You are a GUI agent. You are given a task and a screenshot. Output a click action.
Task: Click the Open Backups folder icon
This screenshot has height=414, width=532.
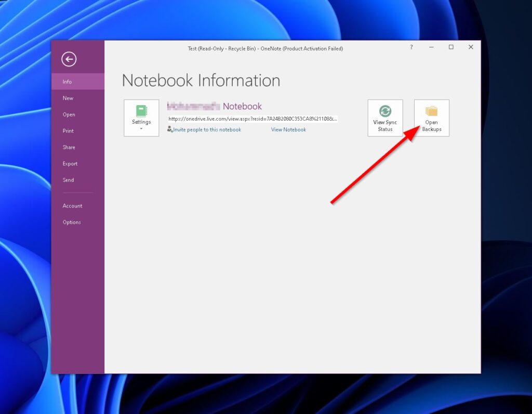pos(431,110)
